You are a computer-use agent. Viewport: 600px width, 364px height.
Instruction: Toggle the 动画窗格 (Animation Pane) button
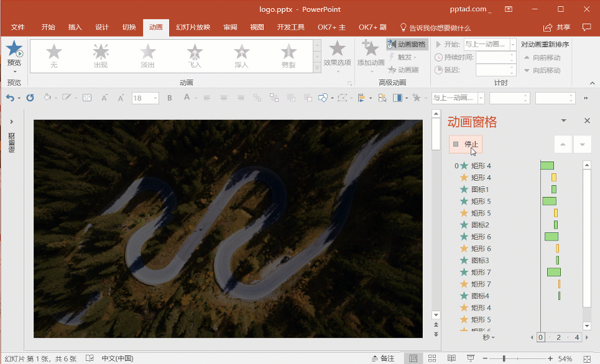point(407,44)
